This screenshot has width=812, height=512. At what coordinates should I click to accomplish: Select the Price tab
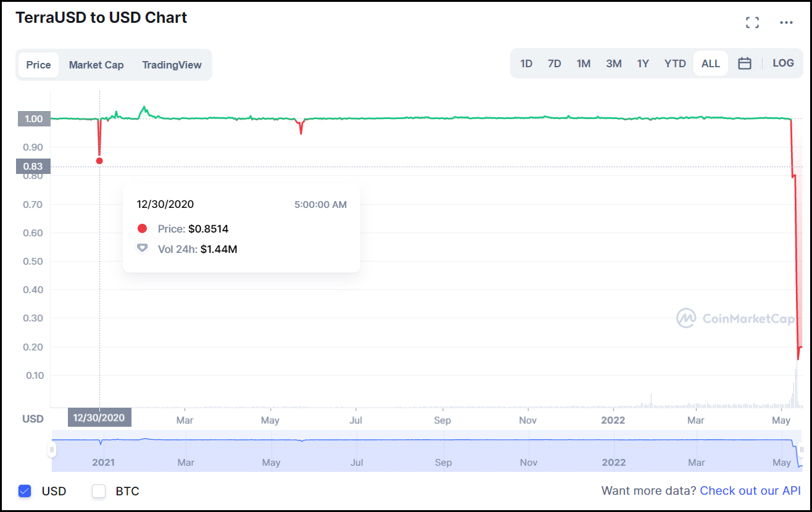pyautogui.click(x=38, y=65)
